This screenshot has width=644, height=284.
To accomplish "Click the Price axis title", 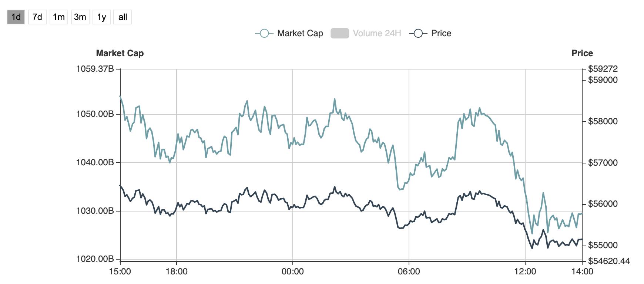I will (x=582, y=53).
